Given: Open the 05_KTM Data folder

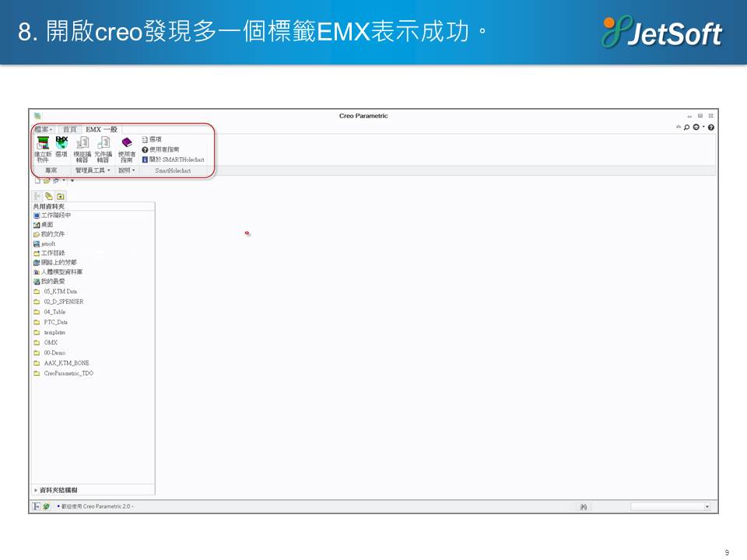Looking at the screenshot, I should (x=60, y=292).
